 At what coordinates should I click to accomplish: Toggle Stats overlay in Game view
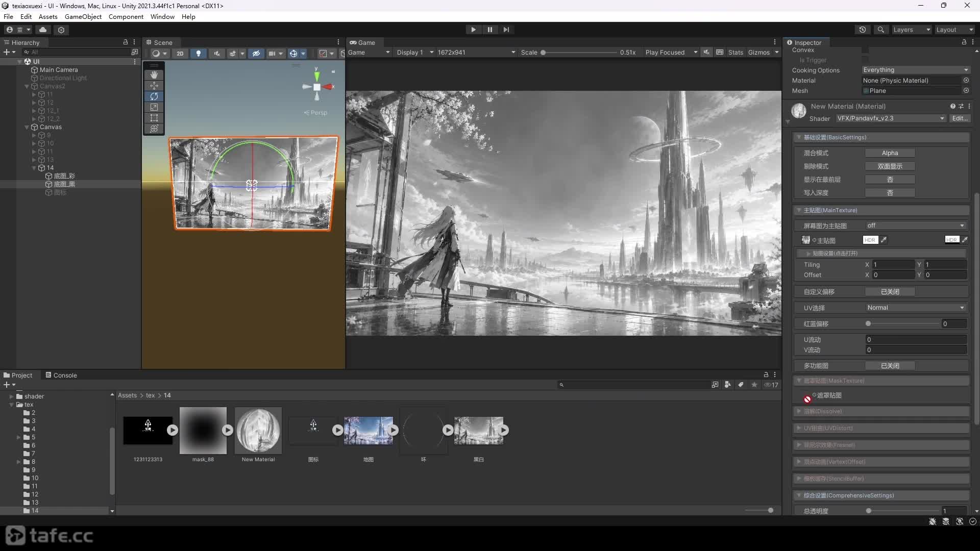point(736,52)
